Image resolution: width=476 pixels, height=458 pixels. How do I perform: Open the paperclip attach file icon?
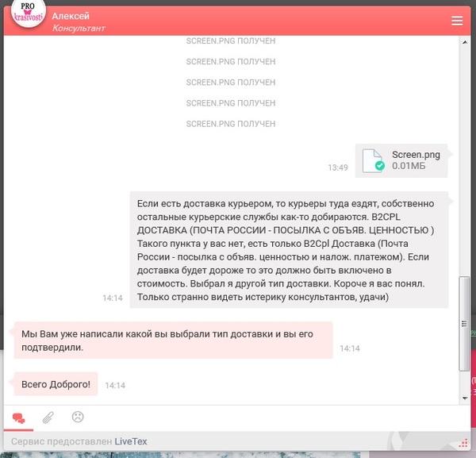[48, 418]
